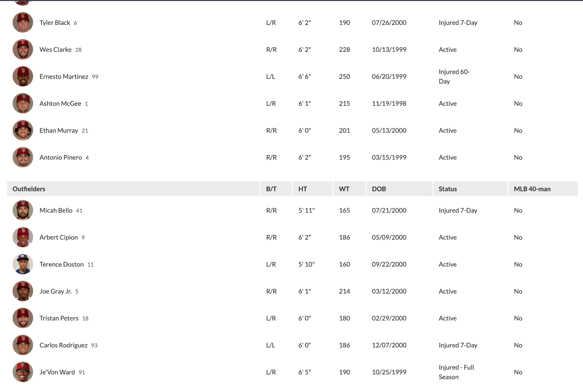583x392 pixels.
Task: Click Joe Gray Jr.'s headshot photo
Action: pos(23,291)
